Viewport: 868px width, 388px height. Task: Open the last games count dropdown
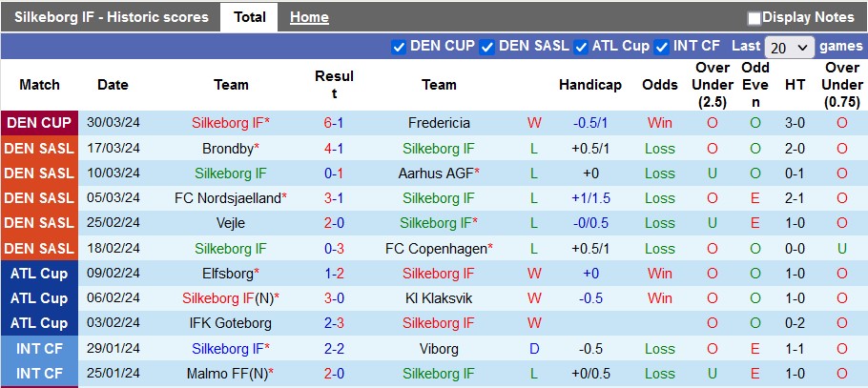coord(790,47)
